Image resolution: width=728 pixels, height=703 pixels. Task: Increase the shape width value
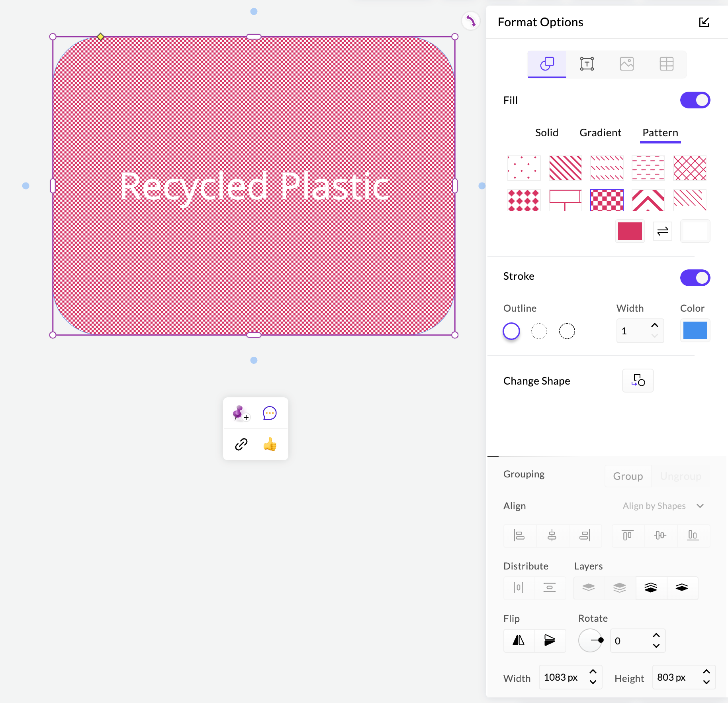593,672
